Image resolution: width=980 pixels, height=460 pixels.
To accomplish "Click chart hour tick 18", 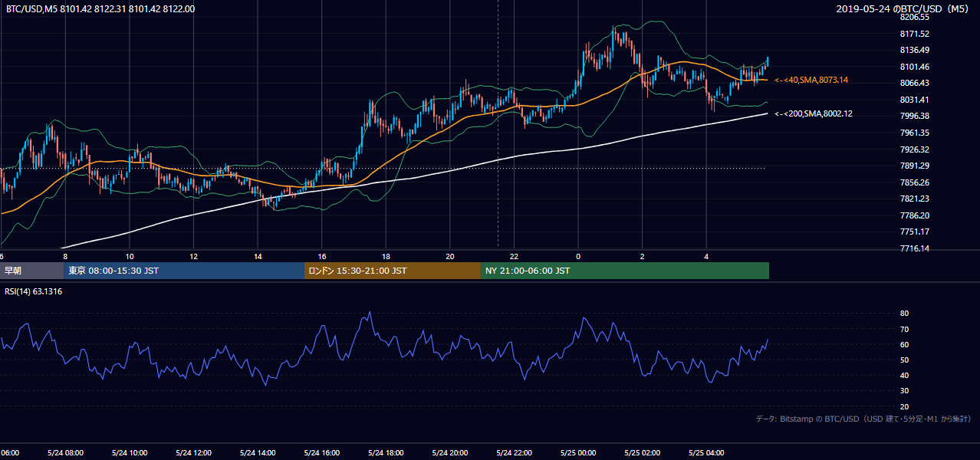I will tap(386, 257).
